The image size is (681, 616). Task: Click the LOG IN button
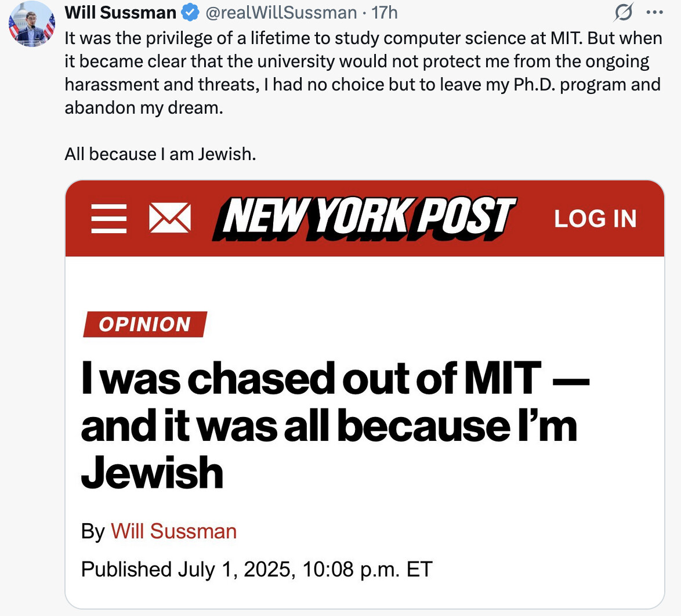[596, 219]
